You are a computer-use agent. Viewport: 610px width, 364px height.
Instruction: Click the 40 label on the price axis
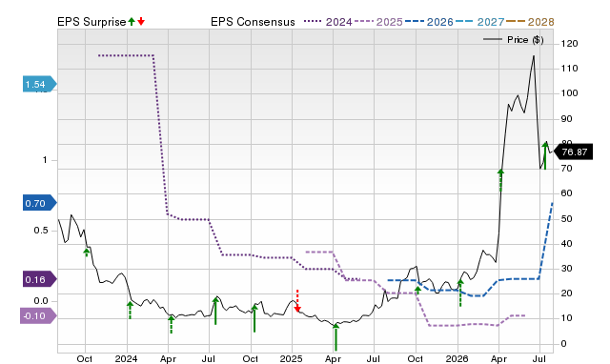567,244
